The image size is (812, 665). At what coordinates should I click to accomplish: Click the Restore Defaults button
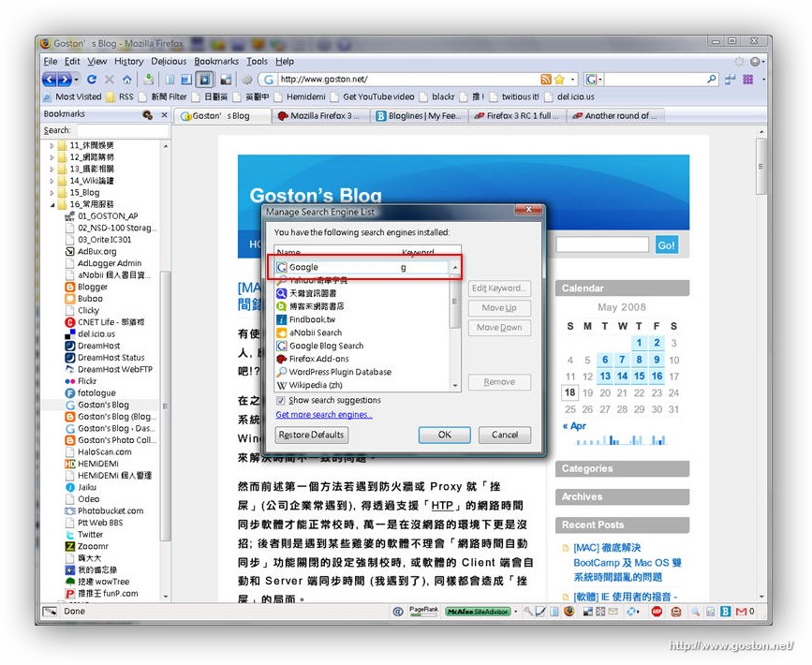[x=311, y=435]
